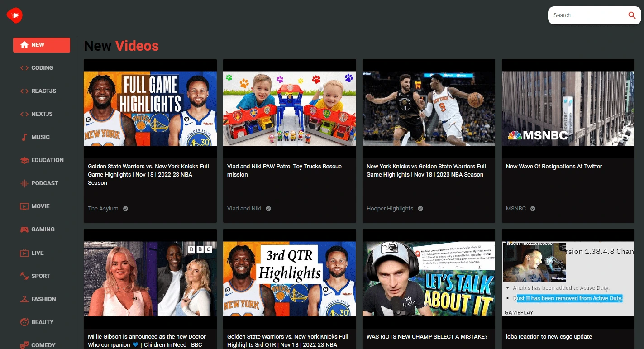Play the Vlad and Niki PAW Patrol thumbnail
The width and height of the screenshot is (644, 349).
[289, 108]
